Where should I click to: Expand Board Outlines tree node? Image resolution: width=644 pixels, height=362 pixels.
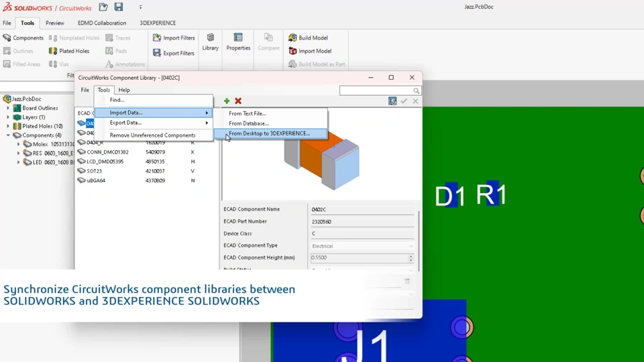tap(8, 108)
